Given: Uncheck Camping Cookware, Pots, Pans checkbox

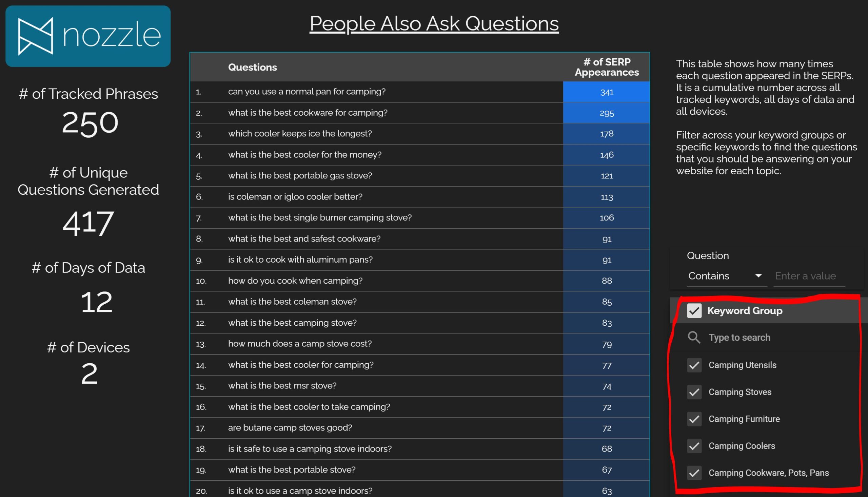Looking at the screenshot, I should [694, 473].
